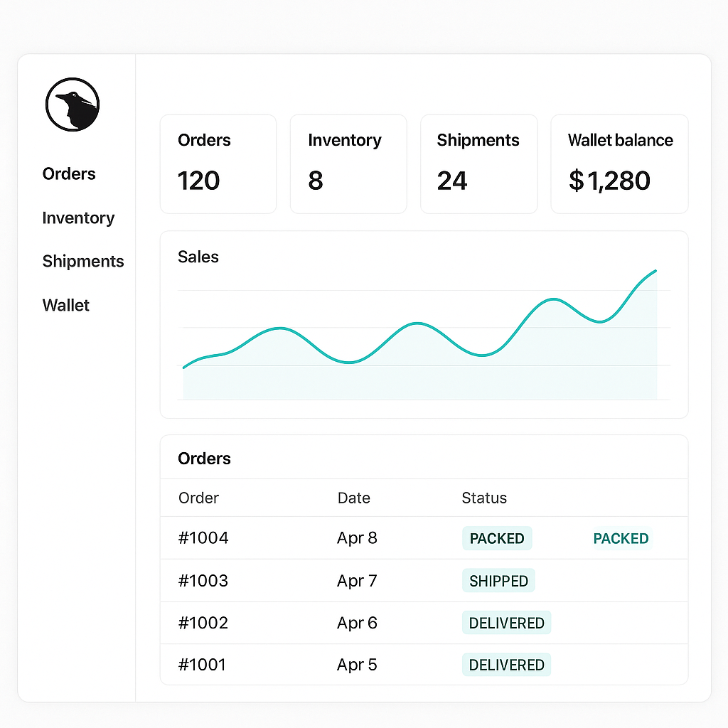This screenshot has height=728, width=728.
Task: Select order #1003 in the orders table
Action: pyautogui.click(x=203, y=581)
